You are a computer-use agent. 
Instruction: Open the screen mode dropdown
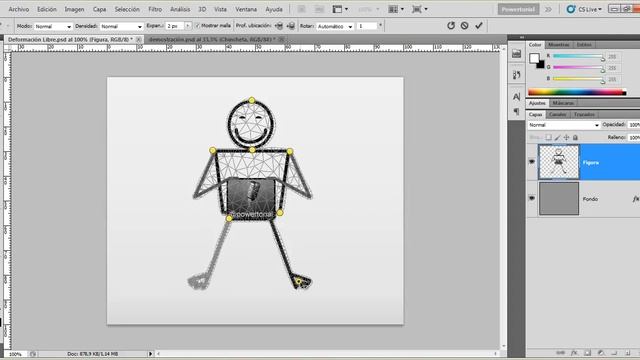pos(419,9)
